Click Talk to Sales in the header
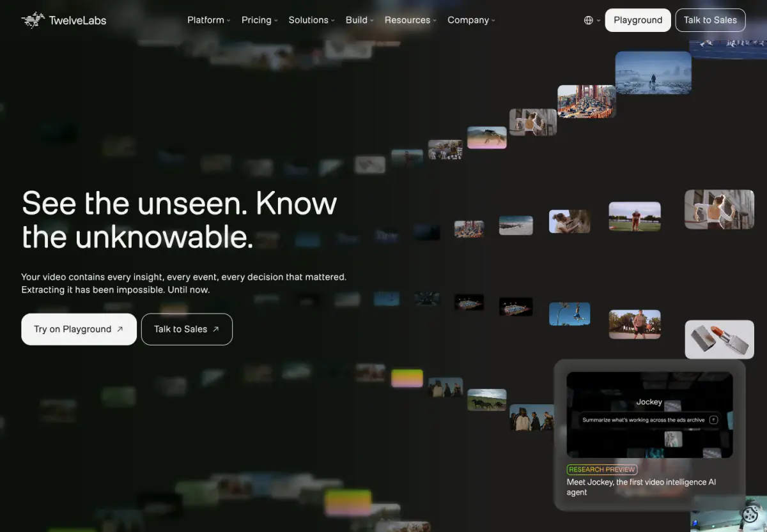767x532 pixels. point(710,20)
